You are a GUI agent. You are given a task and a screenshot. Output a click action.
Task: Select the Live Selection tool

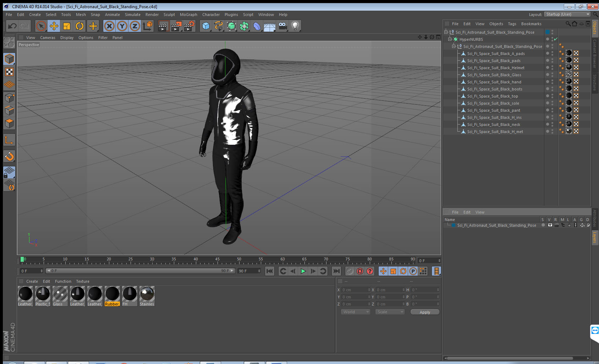pos(41,26)
